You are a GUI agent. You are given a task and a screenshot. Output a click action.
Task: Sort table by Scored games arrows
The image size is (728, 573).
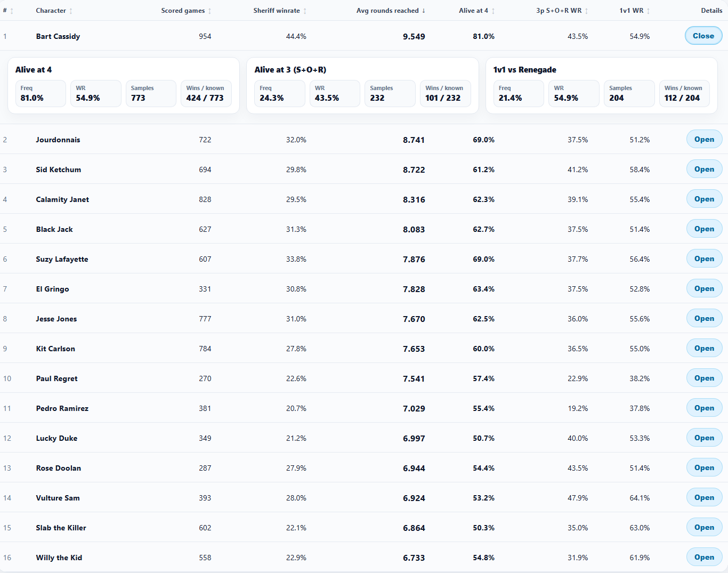209,11
